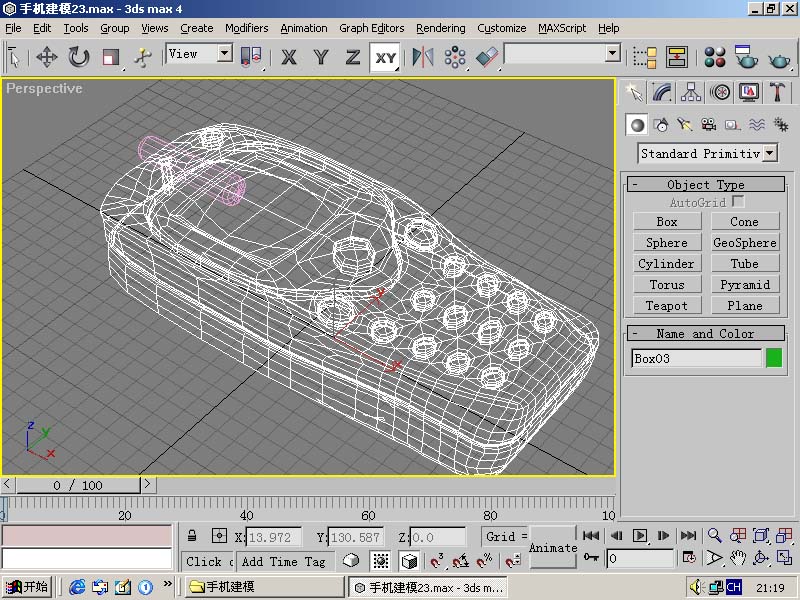Enable the AutoGrid checkbox
This screenshot has height=600, width=800.
pyautogui.click(x=738, y=201)
